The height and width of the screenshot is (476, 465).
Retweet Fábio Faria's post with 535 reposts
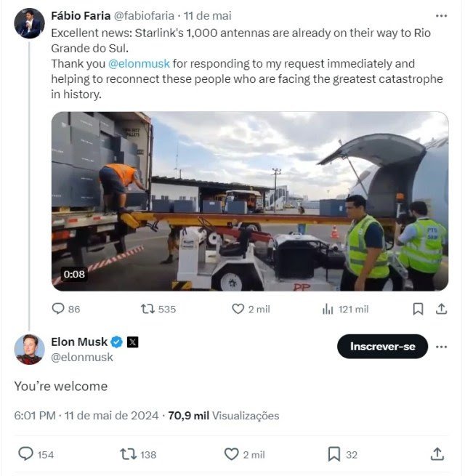(158, 309)
